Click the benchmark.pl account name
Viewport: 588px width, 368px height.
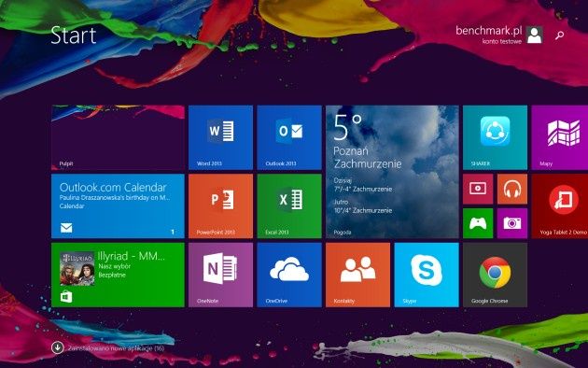pos(488,31)
